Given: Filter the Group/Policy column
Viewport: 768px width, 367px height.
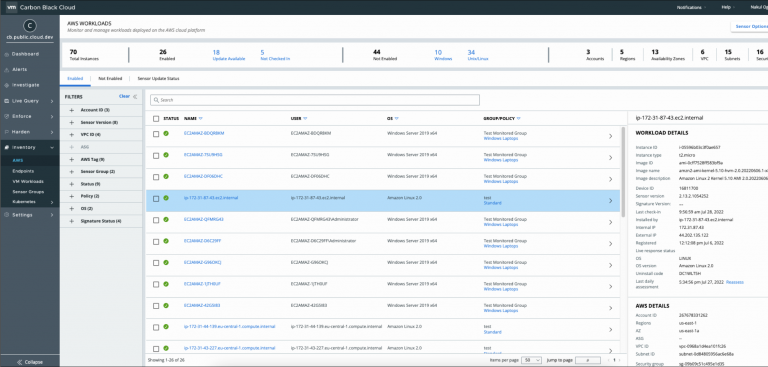Looking at the screenshot, I should [x=518, y=119].
